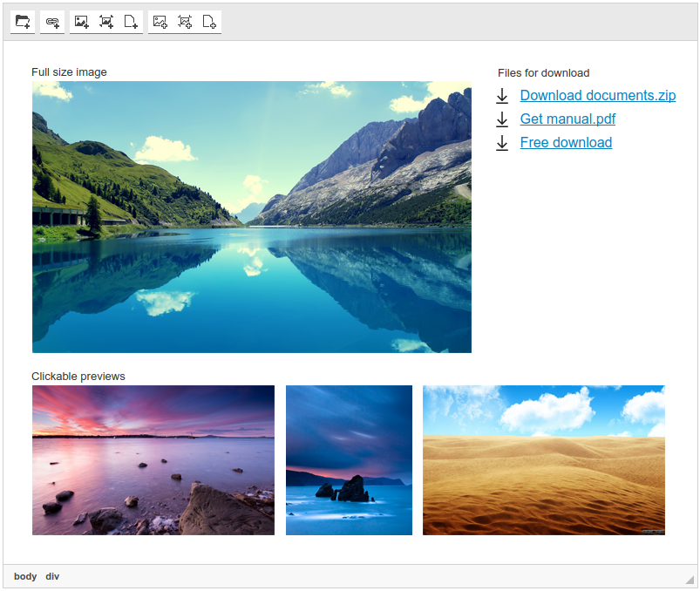
Task: Open the blue sea rock preview thumbnail
Action: point(349,460)
